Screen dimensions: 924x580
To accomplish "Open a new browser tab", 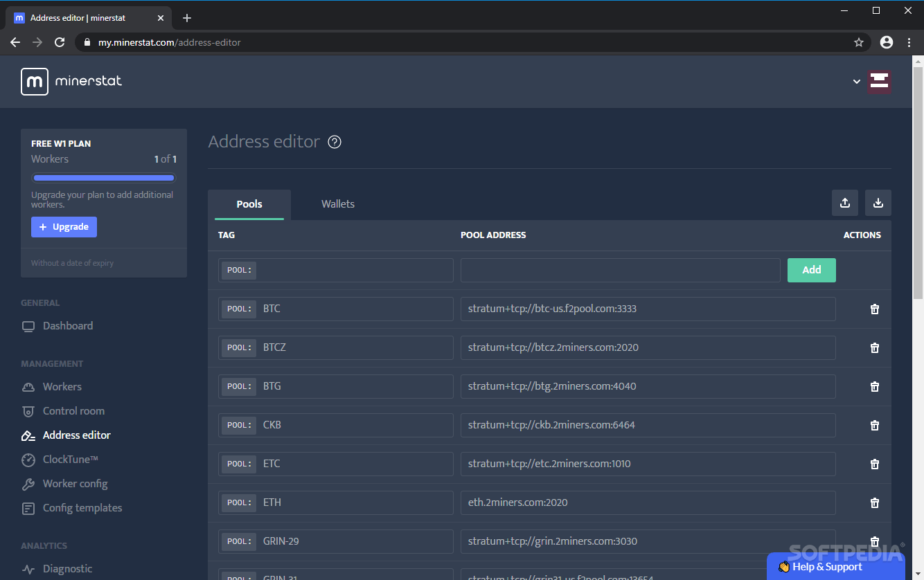I will [x=187, y=18].
